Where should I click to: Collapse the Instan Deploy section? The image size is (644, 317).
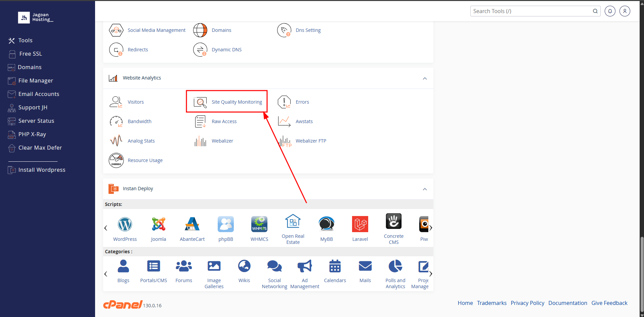point(425,189)
